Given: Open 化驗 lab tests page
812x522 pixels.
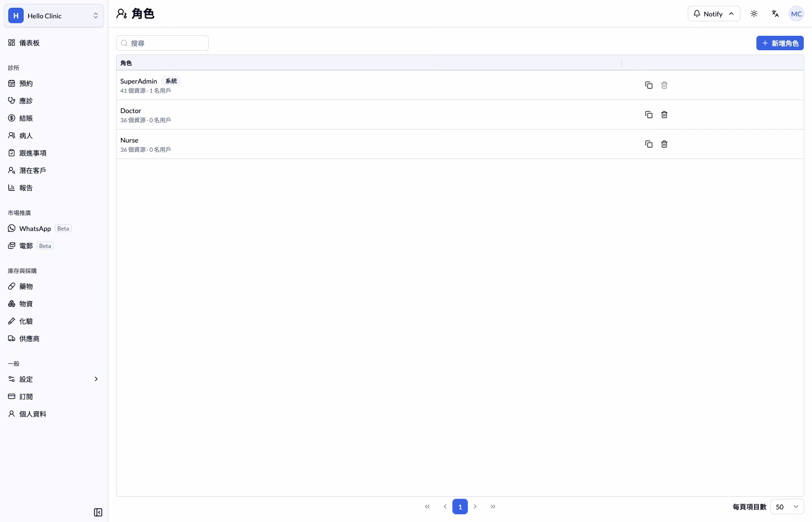Looking at the screenshot, I should [54, 321].
